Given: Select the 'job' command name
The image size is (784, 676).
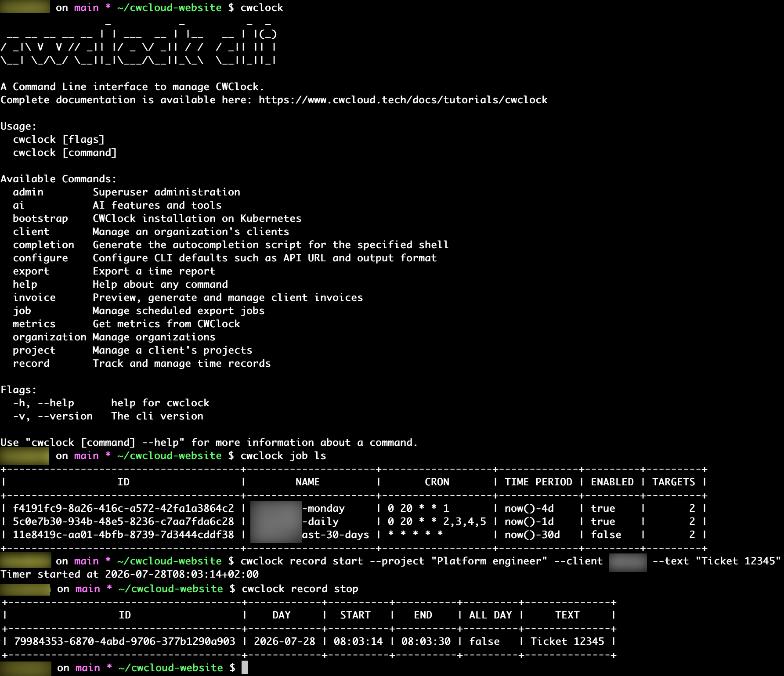Looking at the screenshot, I should pos(22,311).
